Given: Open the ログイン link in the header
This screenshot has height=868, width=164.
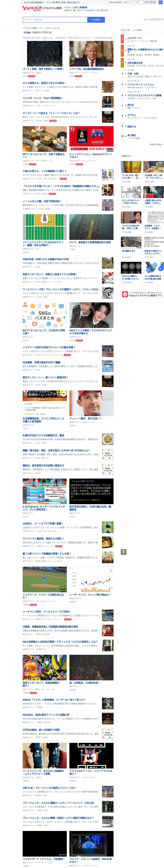Looking at the screenshot, I should [x=68, y=10].
